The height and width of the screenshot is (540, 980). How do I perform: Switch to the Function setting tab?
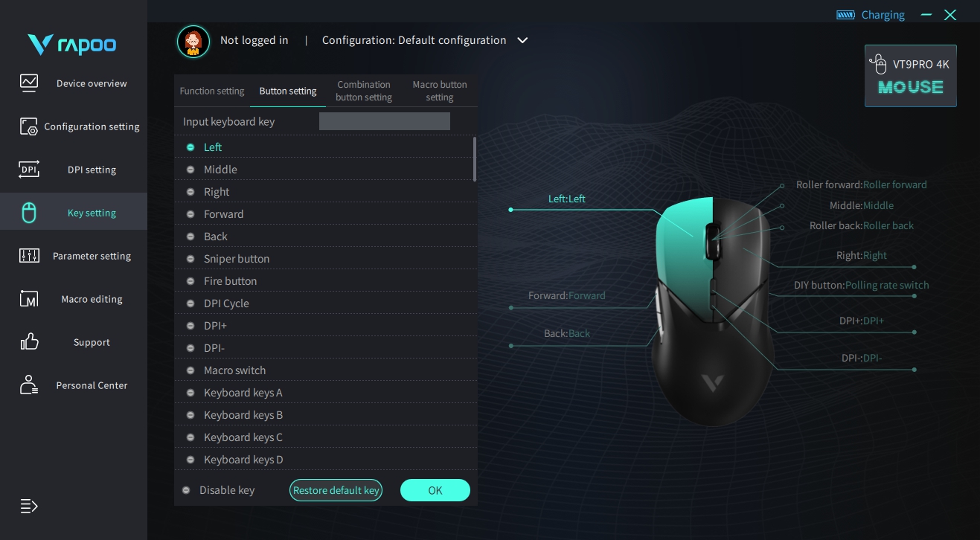[212, 91]
